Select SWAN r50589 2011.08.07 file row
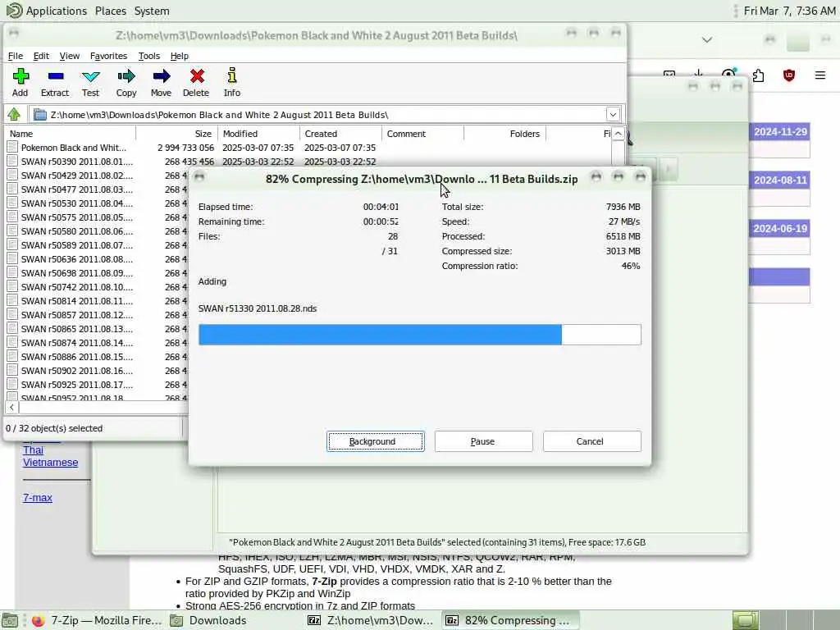 (x=97, y=244)
